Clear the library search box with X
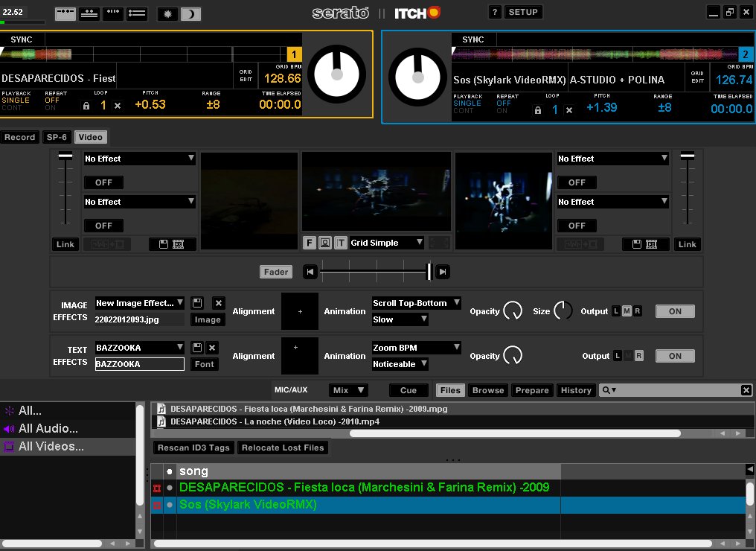The width and height of the screenshot is (756, 551). click(746, 390)
